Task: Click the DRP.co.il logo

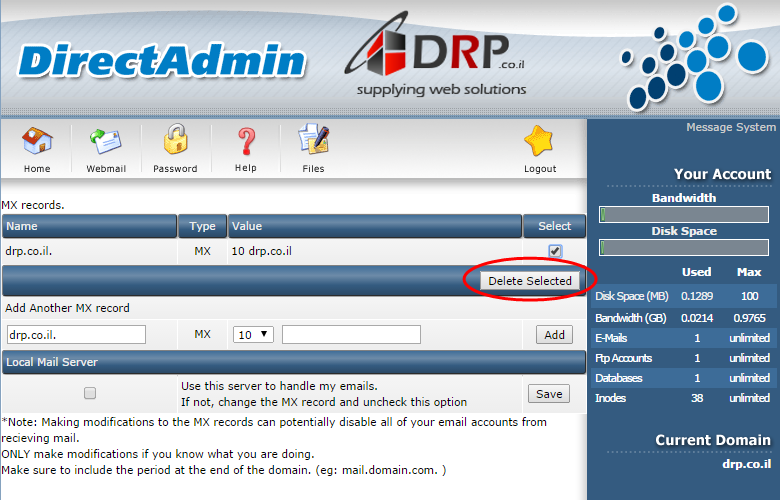Action: [x=440, y=60]
